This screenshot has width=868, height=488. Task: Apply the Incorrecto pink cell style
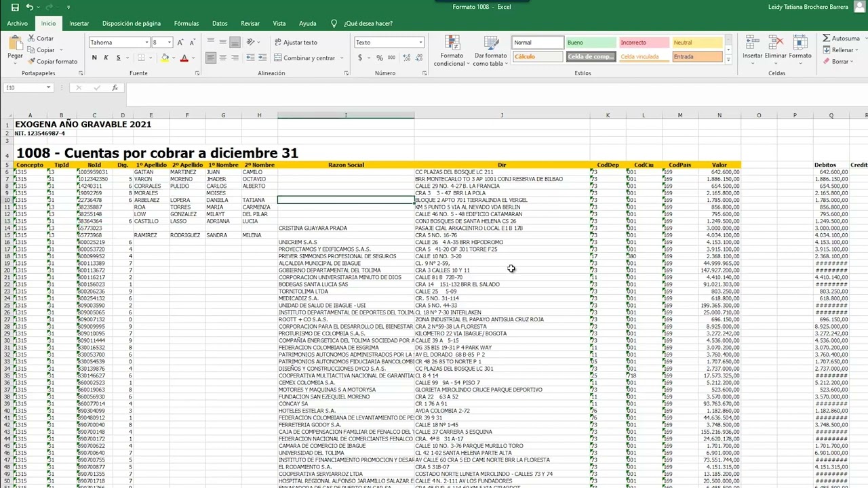pos(644,43)
